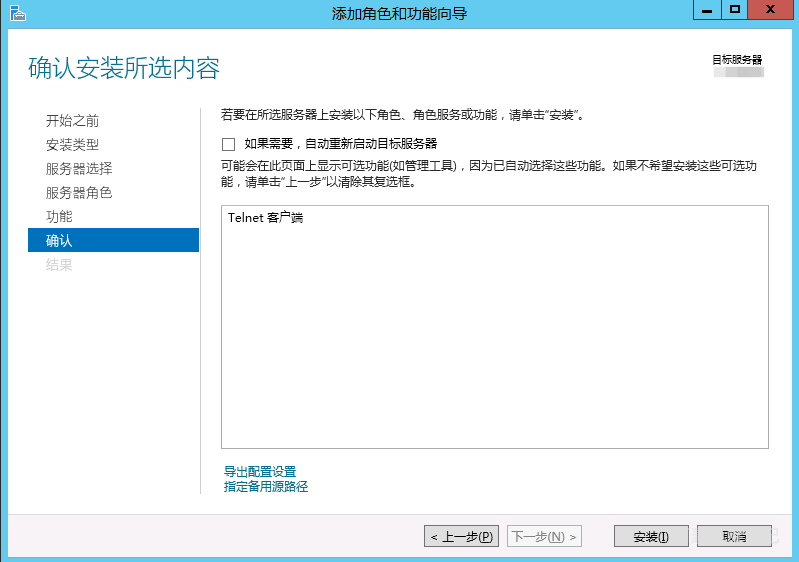Open the 安装类型 step
Viewport: 799px width, 562px height.
(72, 145)
